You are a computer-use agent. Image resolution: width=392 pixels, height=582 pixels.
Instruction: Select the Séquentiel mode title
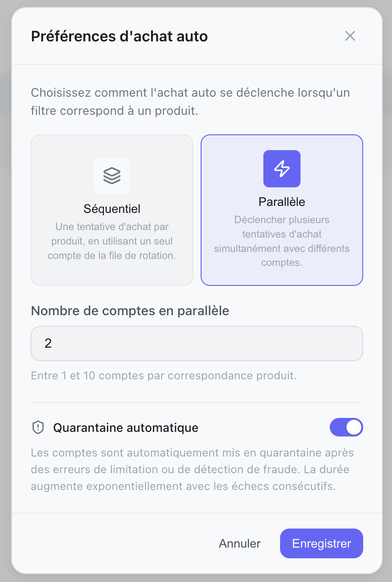(x=112, y=208)
